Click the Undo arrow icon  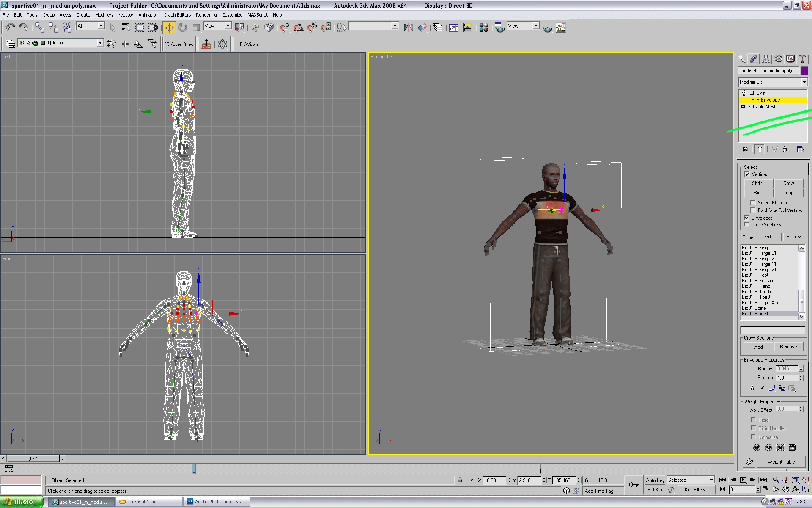[x=10, y=28]
